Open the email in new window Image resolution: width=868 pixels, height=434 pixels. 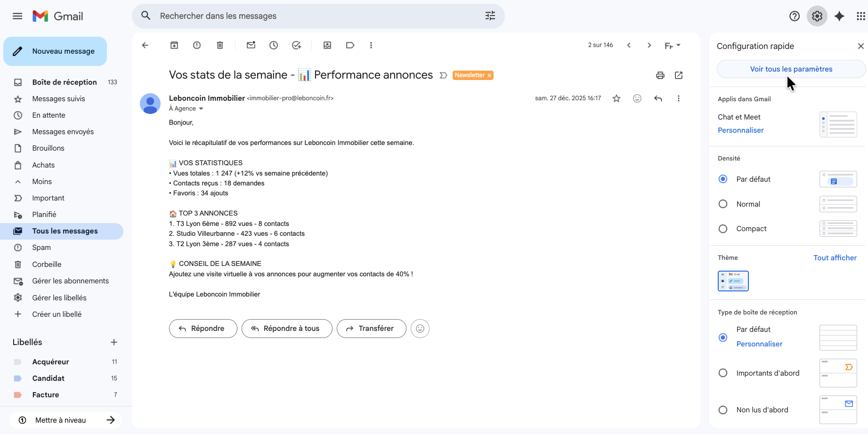(x=679, y=75)
